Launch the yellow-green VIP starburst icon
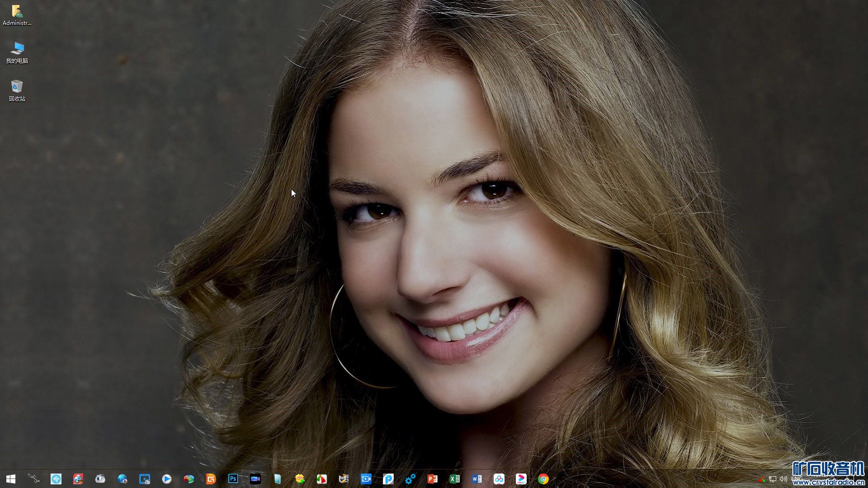 click(300, 479)
